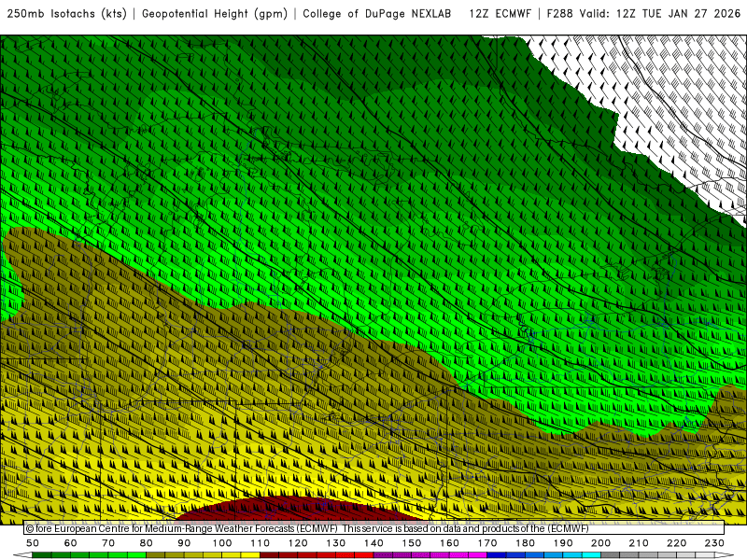The height and width of the screenshot is (560, 747).
Task: Click the legend value 120
Action: click(298, 543)
